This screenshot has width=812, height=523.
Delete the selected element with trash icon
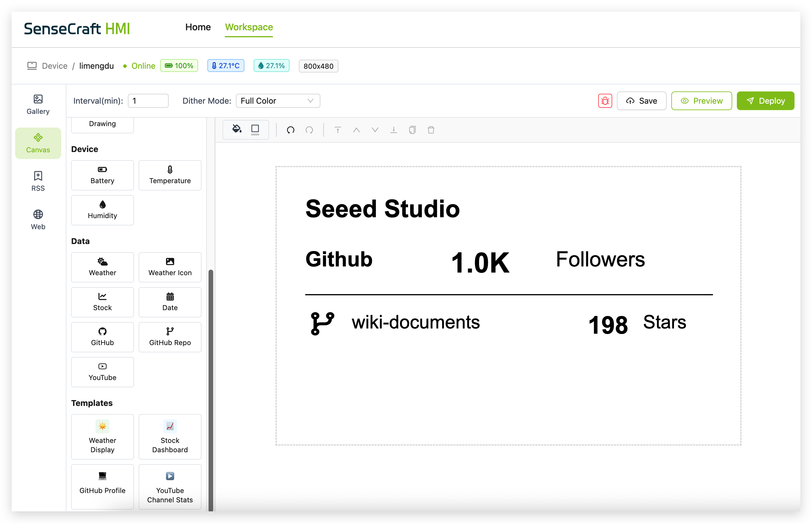(431, 130)
